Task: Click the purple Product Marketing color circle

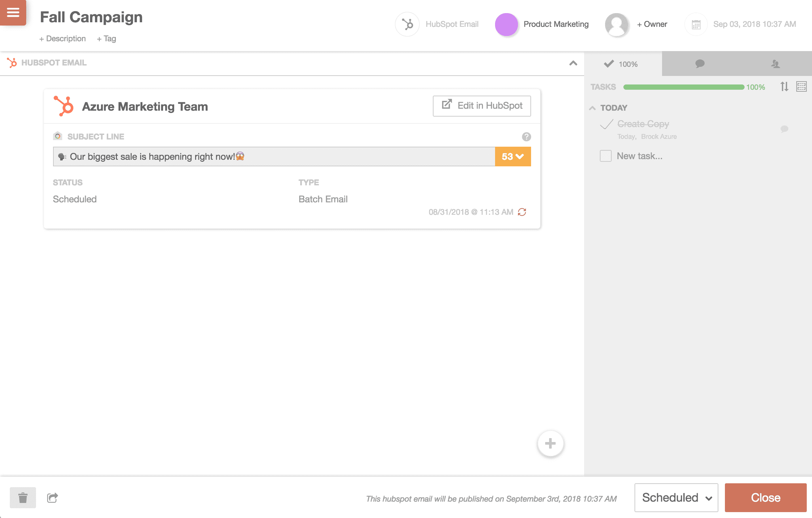Action: pyautogui.click(x=506, y=24)
